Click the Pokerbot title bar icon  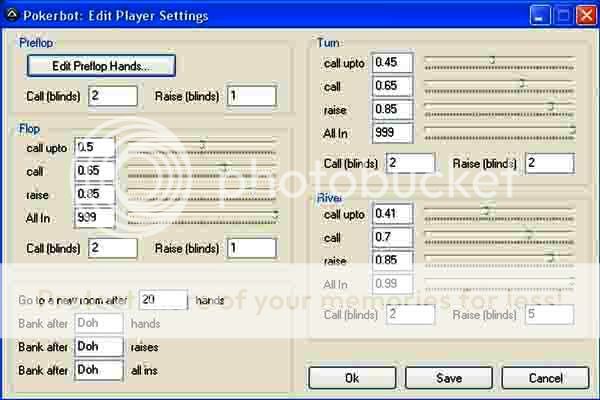point(12,15)
